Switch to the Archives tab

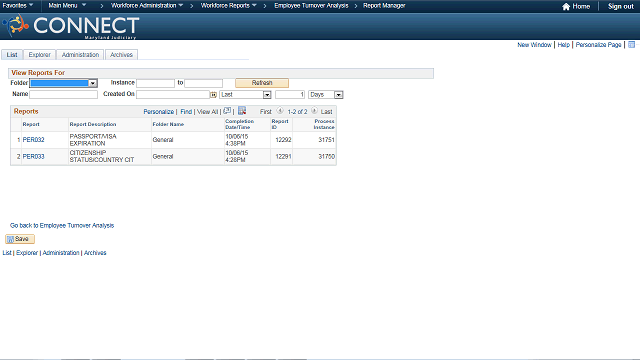tap(121, 55)
